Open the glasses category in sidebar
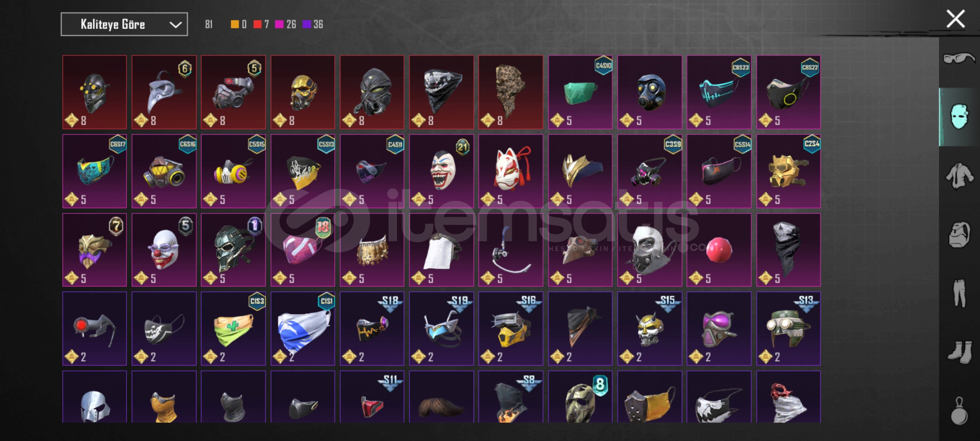This screenshot has width=980, height=441. [x=959, y=59]
